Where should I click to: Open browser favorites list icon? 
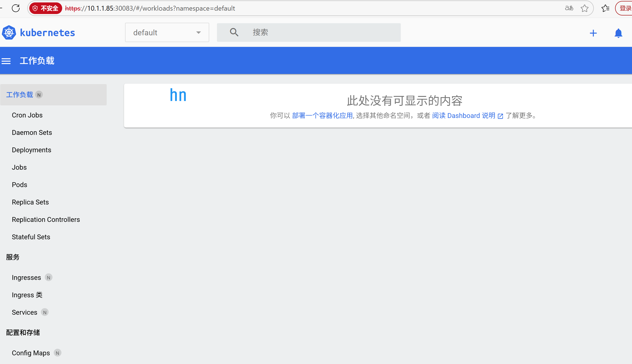click(605, 8)
